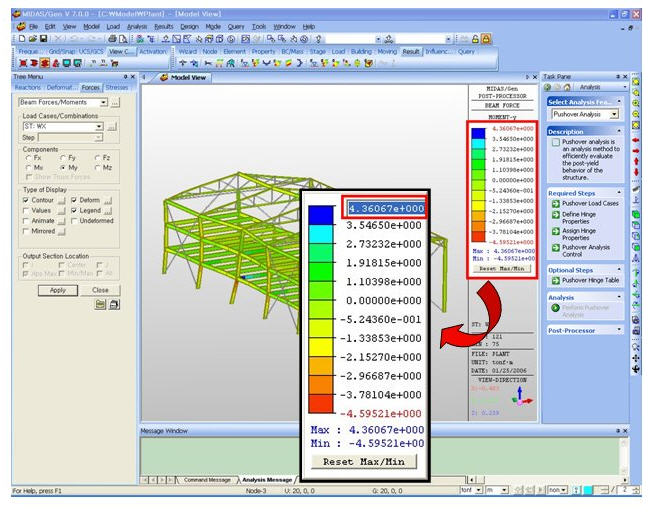Open the ellipsis button beside Beam Forces/Moments

(116, 103)
